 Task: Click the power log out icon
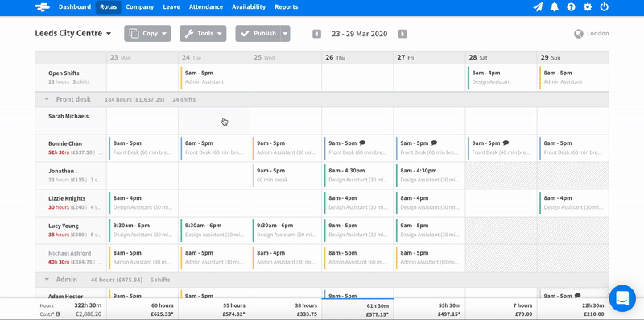tap(605, 7)
